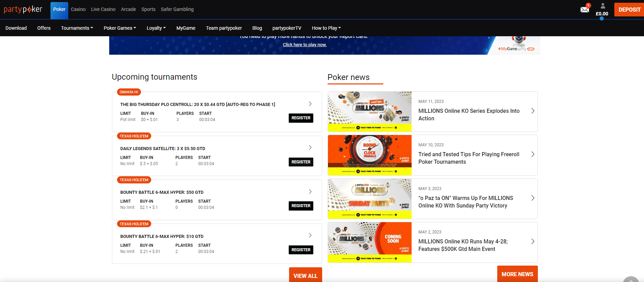The height and width of the screenshot is (282, 644).
Task: Register for Daily Legends Satellite
Action: 301,162
